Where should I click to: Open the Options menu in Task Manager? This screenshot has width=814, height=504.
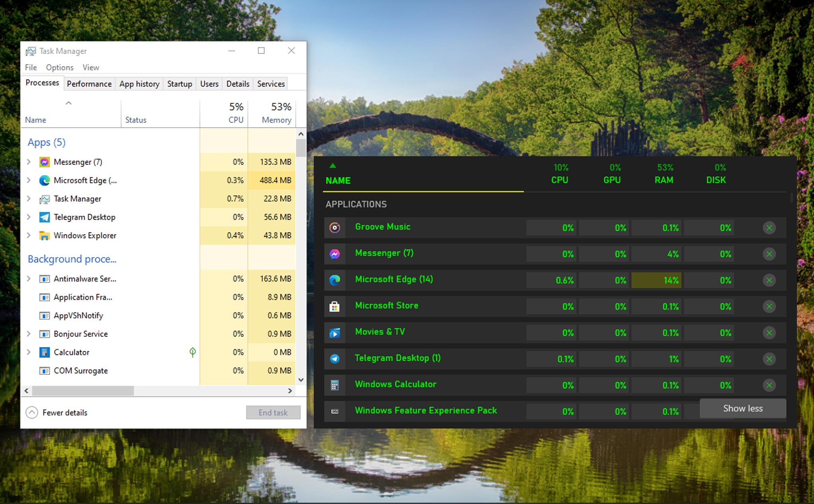click(60, 68)
